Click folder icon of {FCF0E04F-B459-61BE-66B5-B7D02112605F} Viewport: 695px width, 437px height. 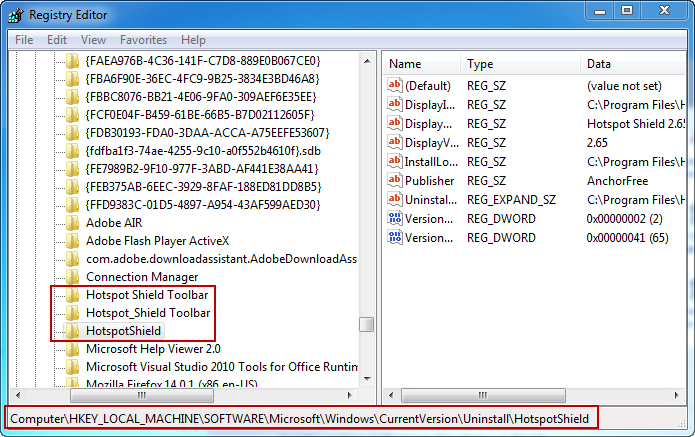click(x=73, y=115)
